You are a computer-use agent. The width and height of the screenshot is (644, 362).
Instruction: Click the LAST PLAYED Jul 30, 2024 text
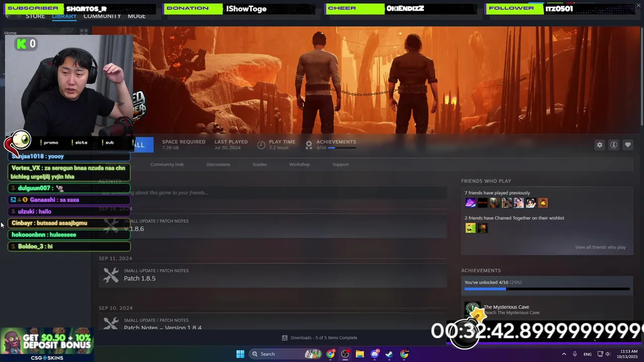pos(231,145)
